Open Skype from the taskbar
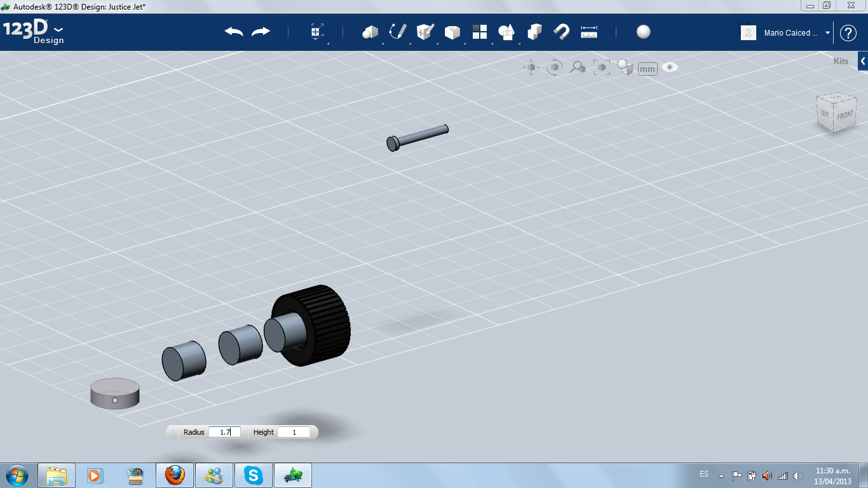The image size is (868, 488). pyautogui.click(x=254, y=475)
